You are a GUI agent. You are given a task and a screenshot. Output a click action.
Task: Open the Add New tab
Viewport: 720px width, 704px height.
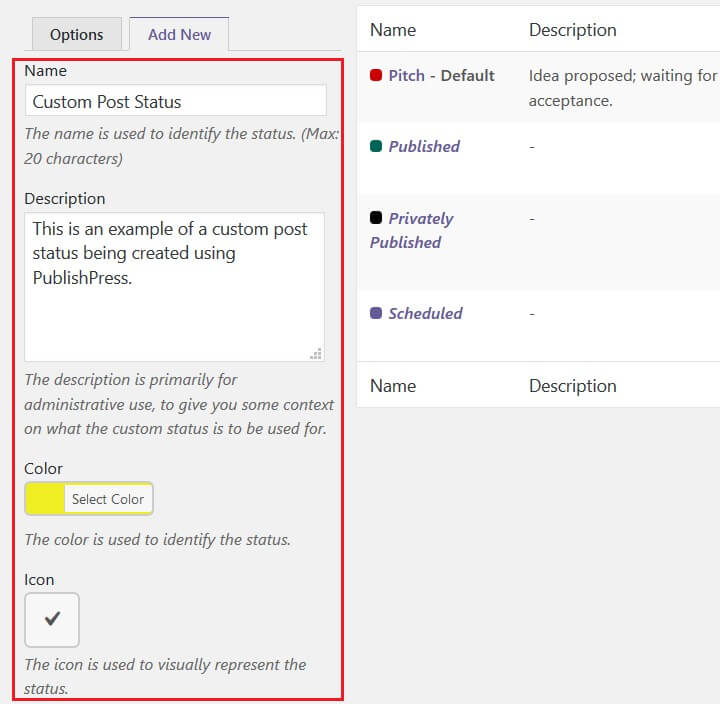click(x=179, y=34)
